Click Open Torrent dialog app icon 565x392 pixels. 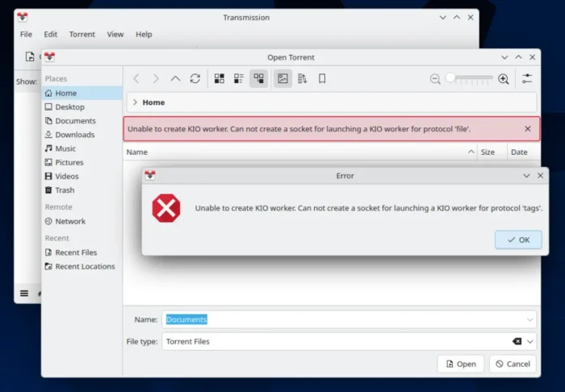50,57
